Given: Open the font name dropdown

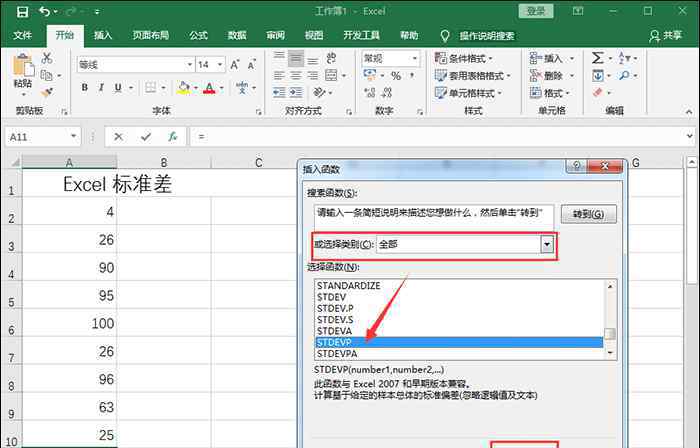Looking at the screenshot, I should point(190,65).
